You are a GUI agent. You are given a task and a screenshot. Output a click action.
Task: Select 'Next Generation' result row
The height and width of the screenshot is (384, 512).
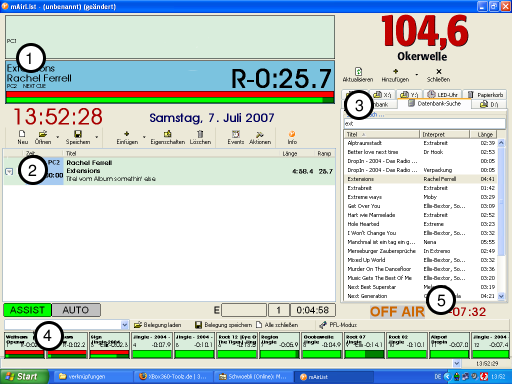421,296
